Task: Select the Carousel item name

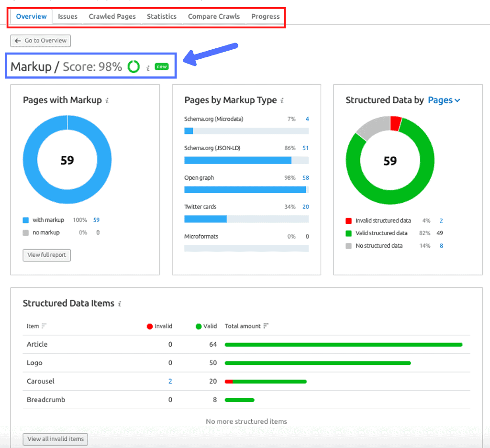Action: tap(41, 381)
